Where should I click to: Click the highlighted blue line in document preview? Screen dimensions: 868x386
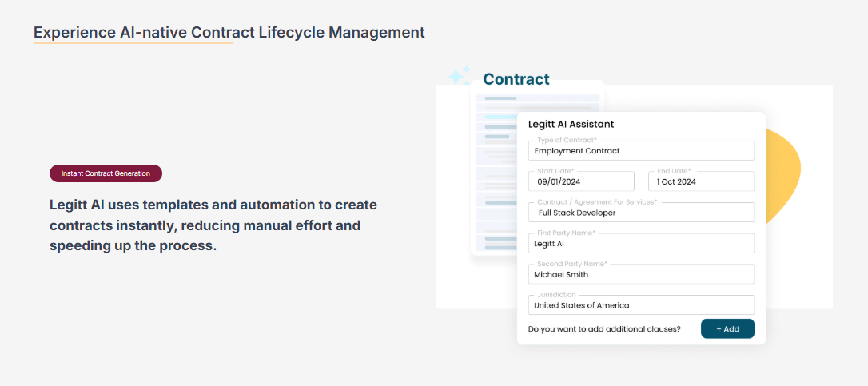coord(501,117)
